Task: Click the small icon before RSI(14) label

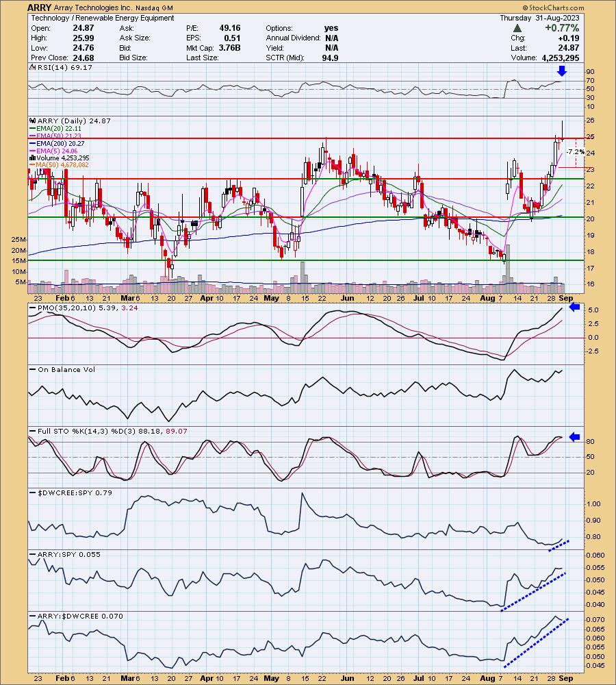Action: tap(33, 67)
